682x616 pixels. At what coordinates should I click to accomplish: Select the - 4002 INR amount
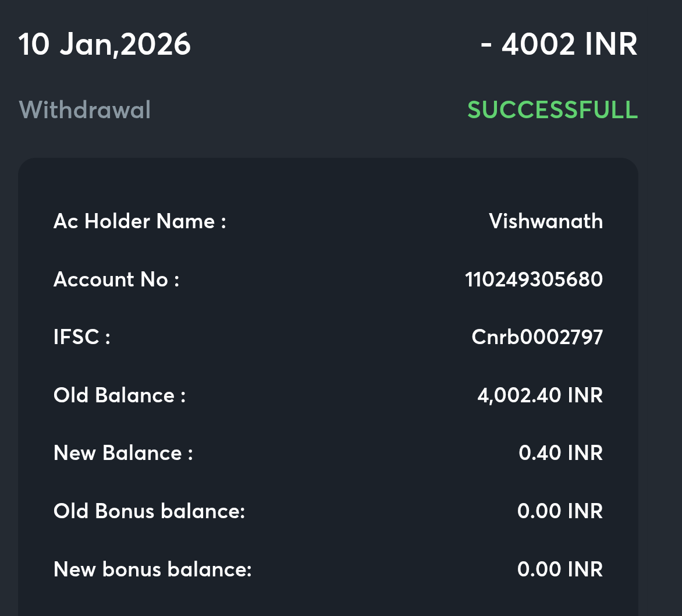click(x=559, y=45)
